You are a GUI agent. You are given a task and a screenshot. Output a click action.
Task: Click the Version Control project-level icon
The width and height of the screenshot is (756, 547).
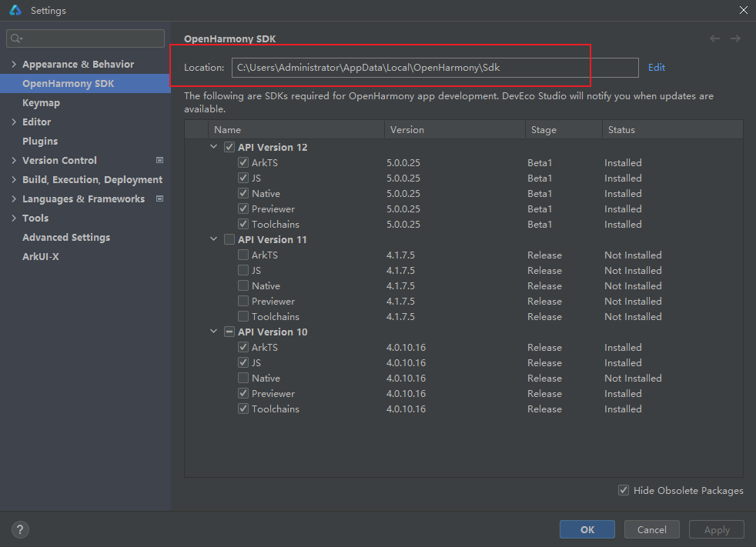pyautogui.click(x=159, y=160)
